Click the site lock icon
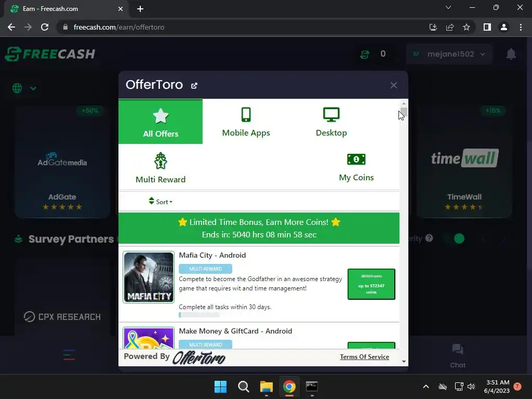The image size is (532, 399). click(65, 27)
